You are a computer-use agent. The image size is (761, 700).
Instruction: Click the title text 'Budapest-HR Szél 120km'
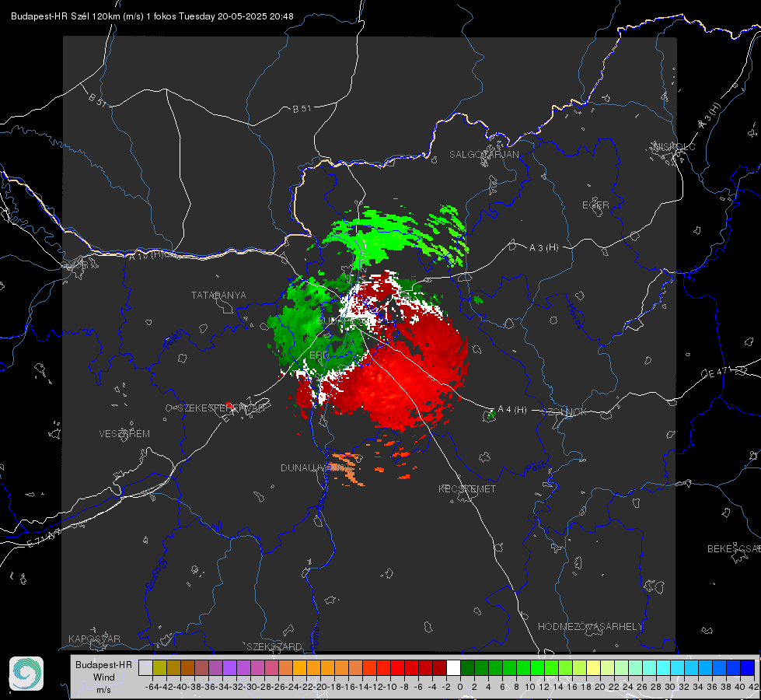point(65,16)
